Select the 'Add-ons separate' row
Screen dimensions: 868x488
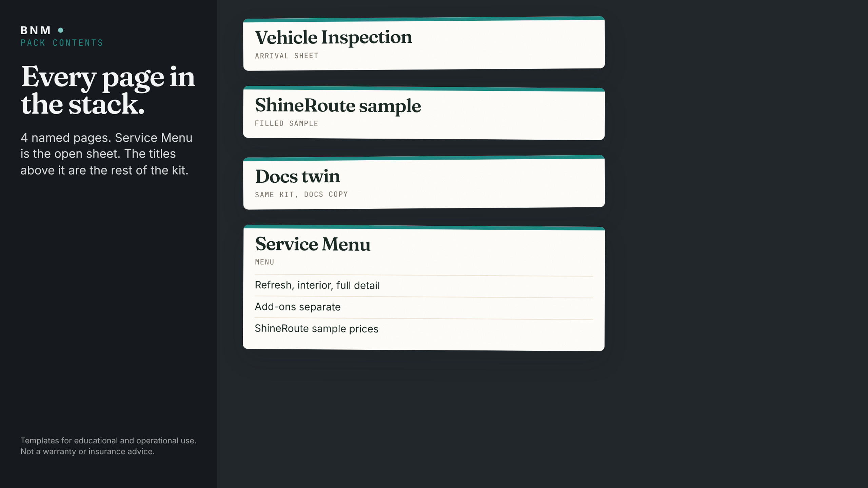[424, 308]
